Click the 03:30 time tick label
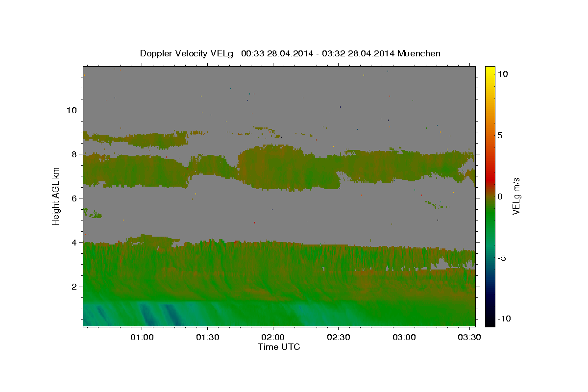Image resolution: width=588 pixels, height=392 pixels. (469, 338)
